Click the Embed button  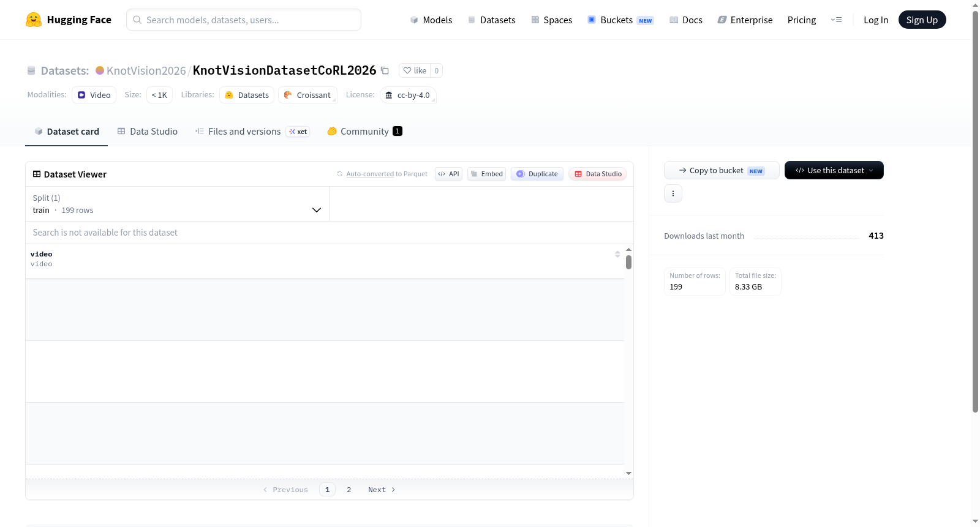tap(487, 174)
